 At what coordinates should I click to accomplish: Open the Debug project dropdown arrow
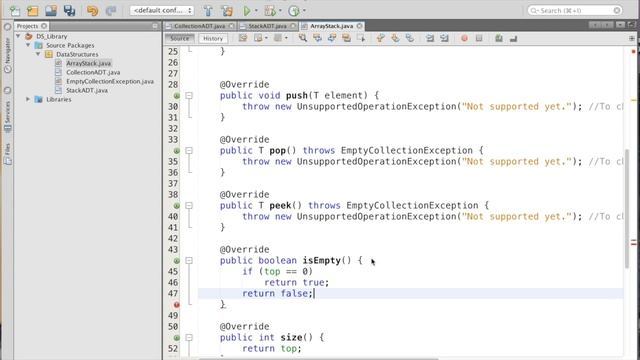pyautogui.click(x=280, y=11)
